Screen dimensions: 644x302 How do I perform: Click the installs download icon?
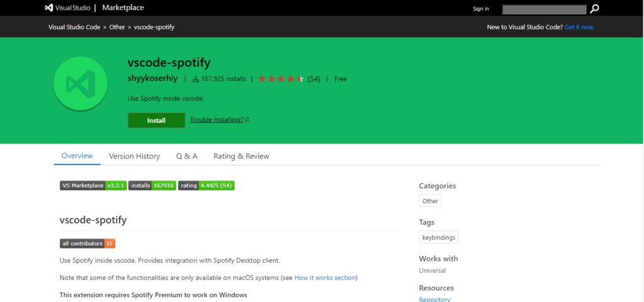pos(196,79)
